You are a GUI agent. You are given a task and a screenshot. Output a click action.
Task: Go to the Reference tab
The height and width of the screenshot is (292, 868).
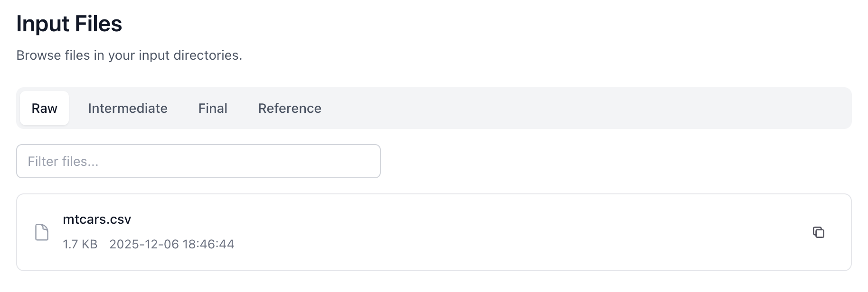click(x=290, y=108)
